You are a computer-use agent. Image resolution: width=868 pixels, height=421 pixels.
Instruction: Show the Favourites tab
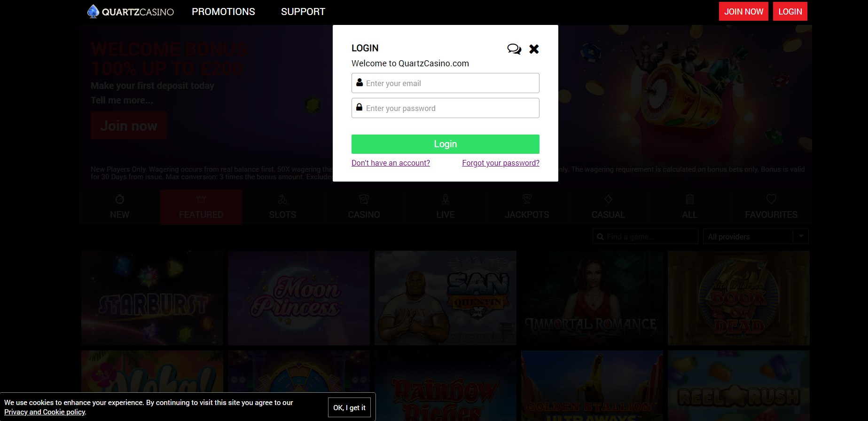coord(771,207)
